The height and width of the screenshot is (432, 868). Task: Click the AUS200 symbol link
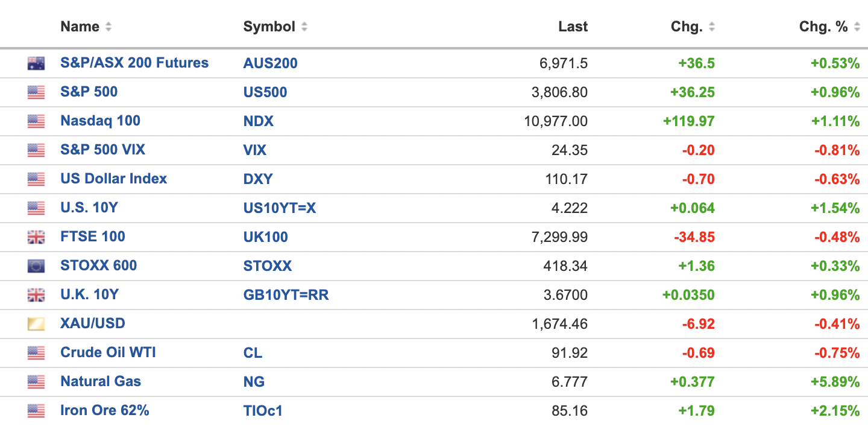pyautogui.click(x=270, y=63)
